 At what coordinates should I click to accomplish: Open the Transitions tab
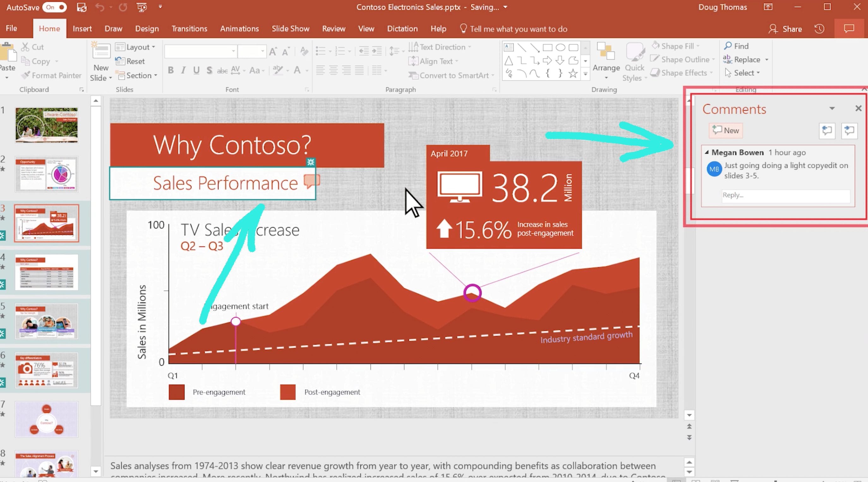[190, 29]
